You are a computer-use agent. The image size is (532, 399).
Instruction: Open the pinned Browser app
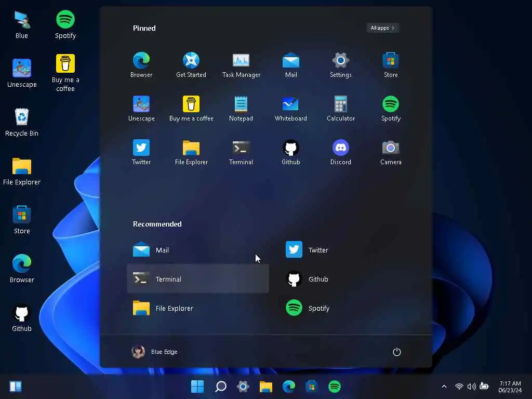point(141,65)
